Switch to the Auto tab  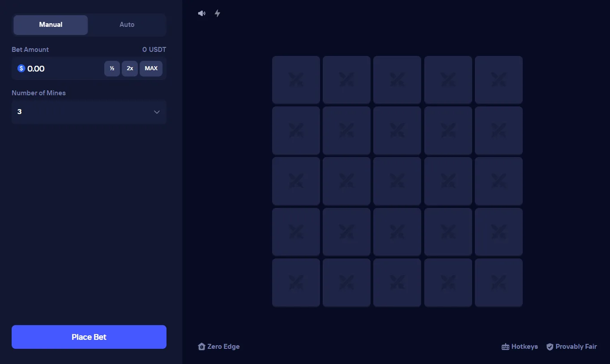(x=127, y=25)
